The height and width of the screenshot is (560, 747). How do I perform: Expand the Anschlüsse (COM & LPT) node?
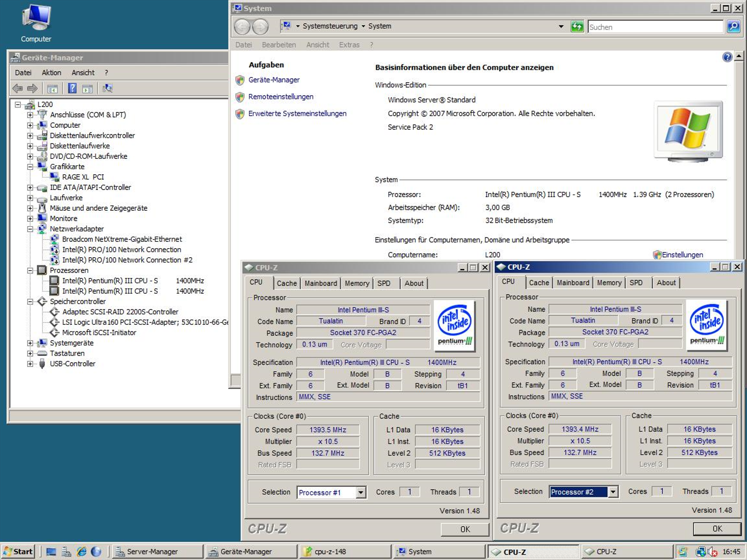click(x=30, y=115)
